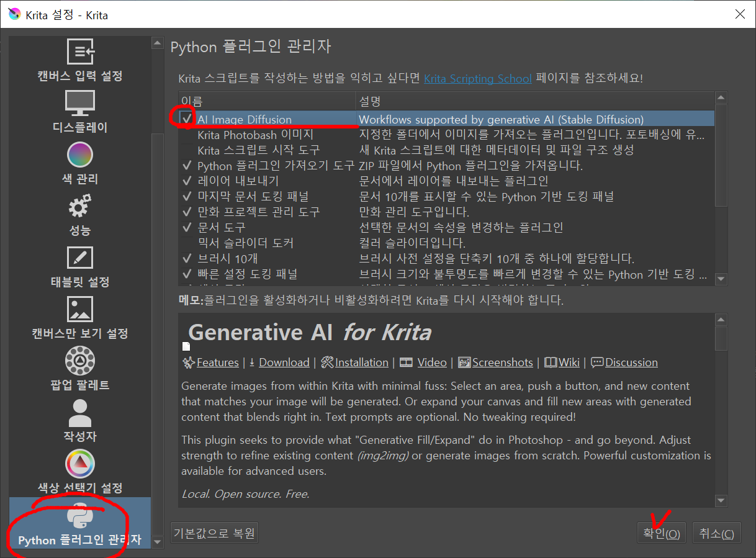The height and width of the screenshot is (558, 756).
Task: Open the canvas-only view settings icon
Action: click(x=79, y=310)
